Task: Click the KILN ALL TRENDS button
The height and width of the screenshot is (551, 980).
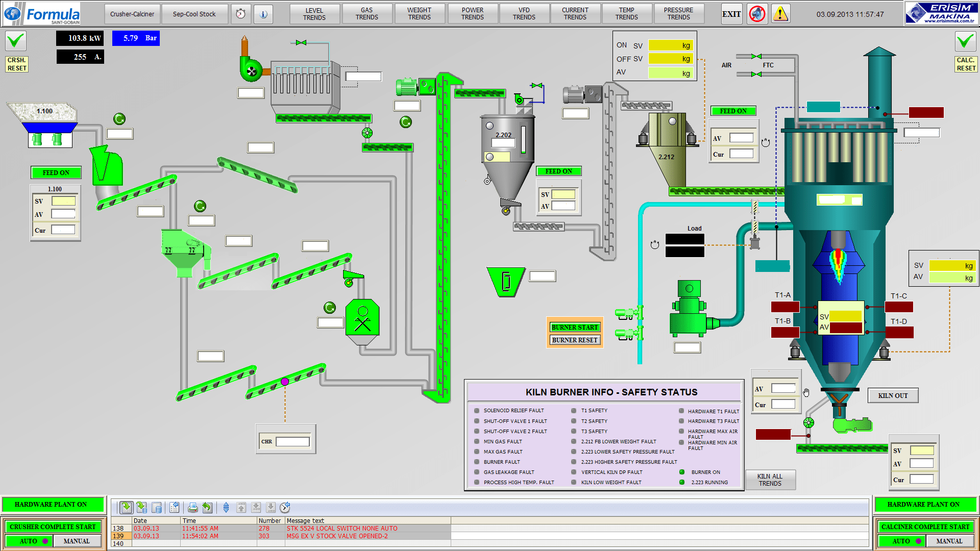Action: click(x=770, y=480)
